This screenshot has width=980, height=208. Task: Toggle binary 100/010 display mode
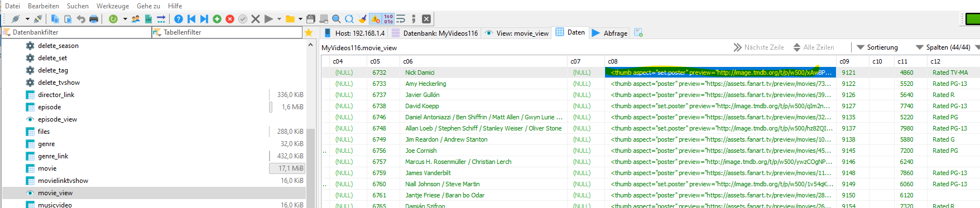388,19
